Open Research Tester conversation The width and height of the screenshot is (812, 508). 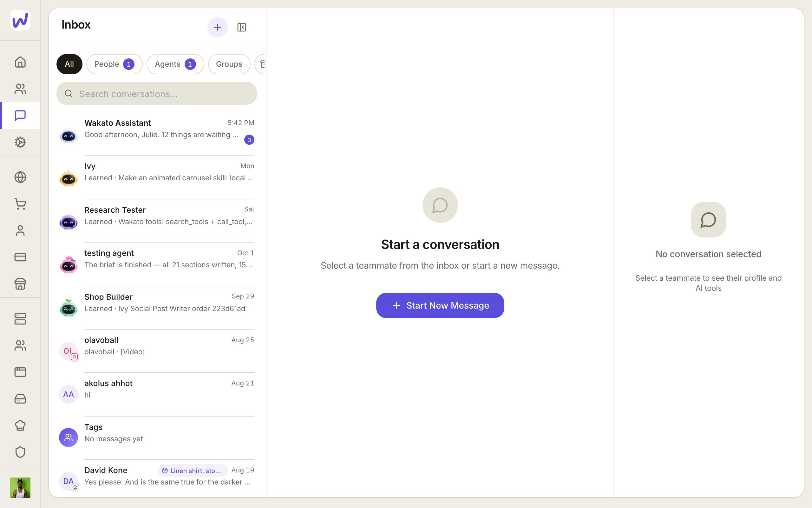(x=156, y=220)
